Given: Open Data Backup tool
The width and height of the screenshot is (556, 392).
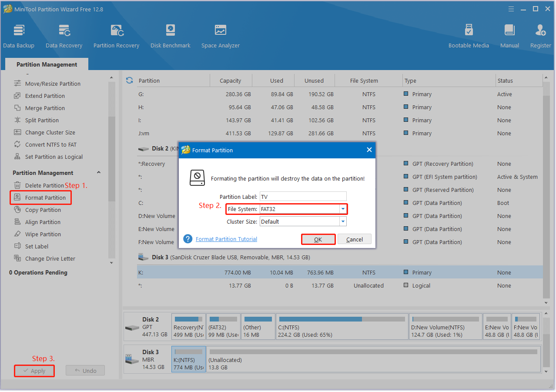Looking at the screenshot, I should click(19, 36).
